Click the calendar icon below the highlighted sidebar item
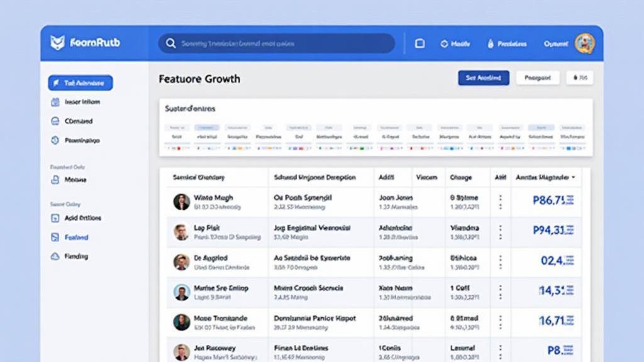Screen dimensions: 644x362 pyautogui.click(x=55, y=102)
